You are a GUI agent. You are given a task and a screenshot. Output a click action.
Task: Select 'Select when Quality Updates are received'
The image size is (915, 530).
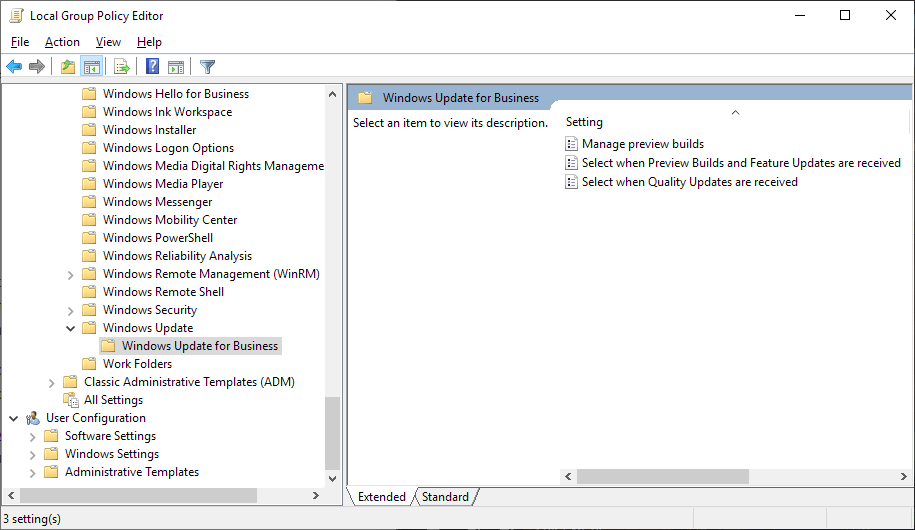point(689,182)
